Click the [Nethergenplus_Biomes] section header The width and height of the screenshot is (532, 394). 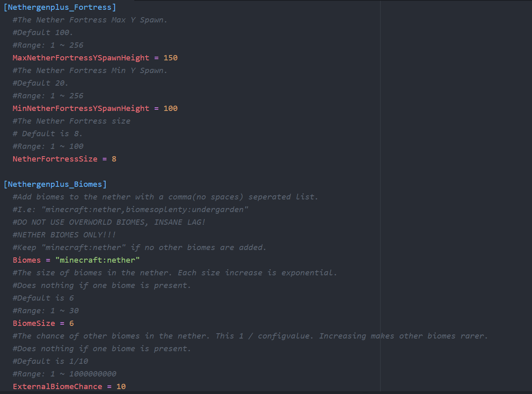coord(55,184)
